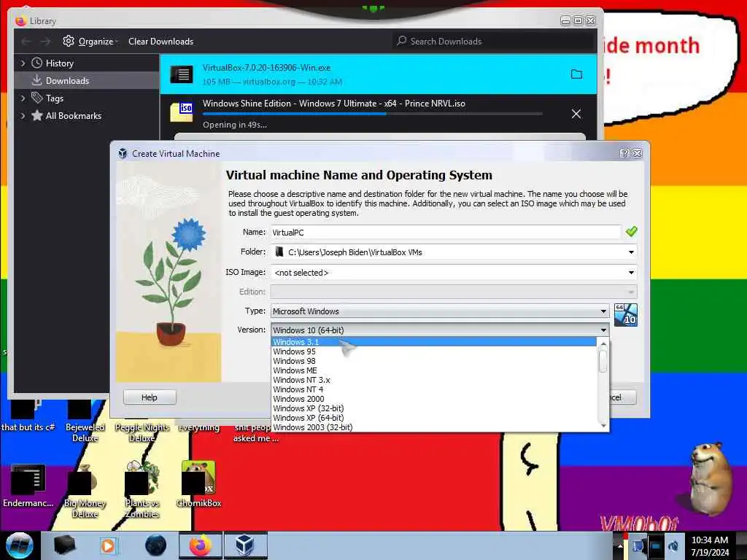747x560 pixels.
Task: Select Windows 2003 (32-bit) from list
Action: (x=433, y=427)
